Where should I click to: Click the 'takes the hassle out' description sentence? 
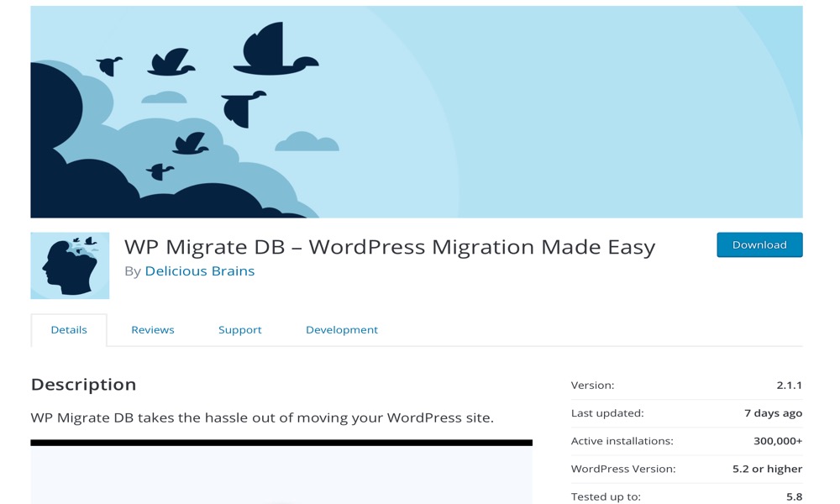pyautogui.click(x=262, y=417)
